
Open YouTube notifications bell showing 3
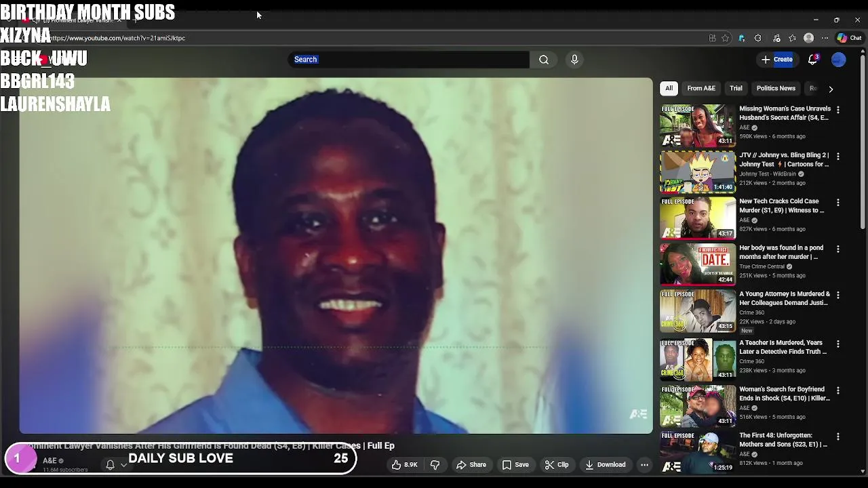click(x=812, y=60)
